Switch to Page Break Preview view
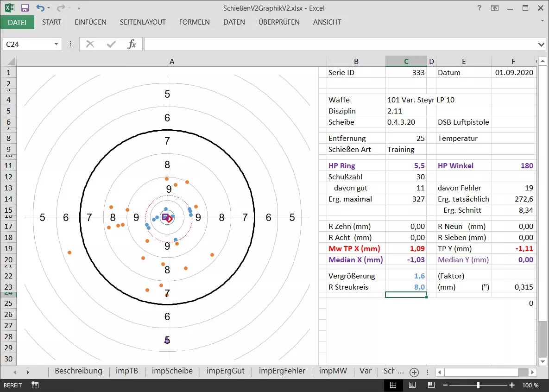The height and width of the screenshot is (392, 549). click(x=431, y=385)
